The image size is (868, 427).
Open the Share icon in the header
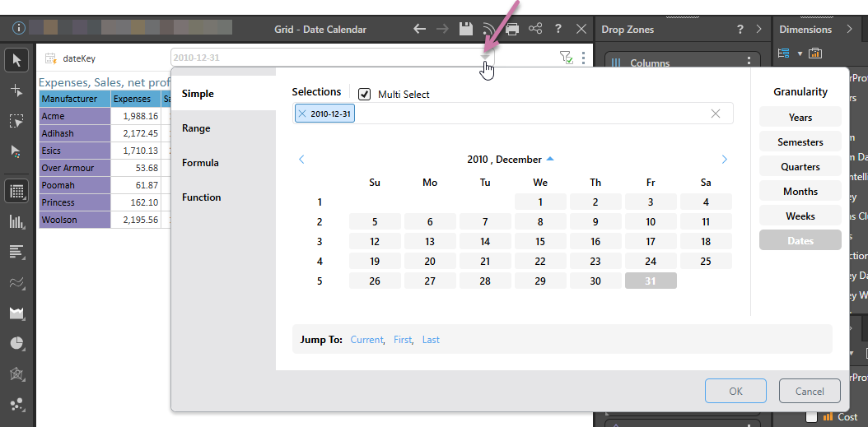click(535, 29)
